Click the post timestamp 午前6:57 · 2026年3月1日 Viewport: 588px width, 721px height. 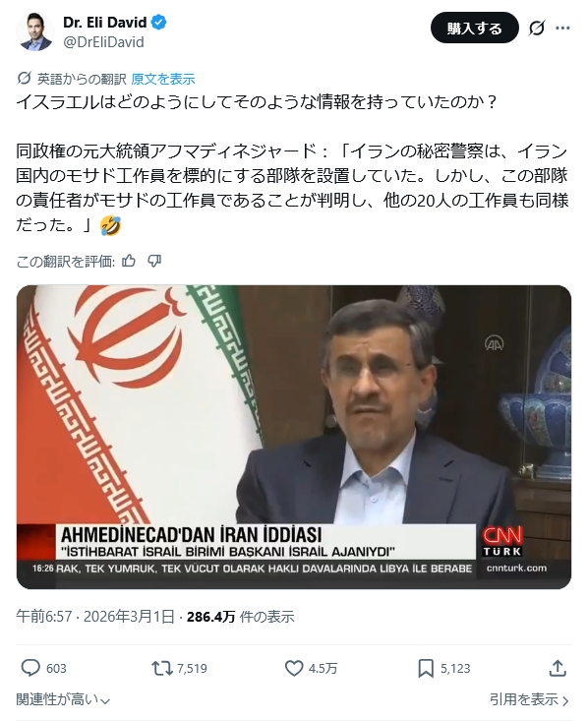[95, 616]
